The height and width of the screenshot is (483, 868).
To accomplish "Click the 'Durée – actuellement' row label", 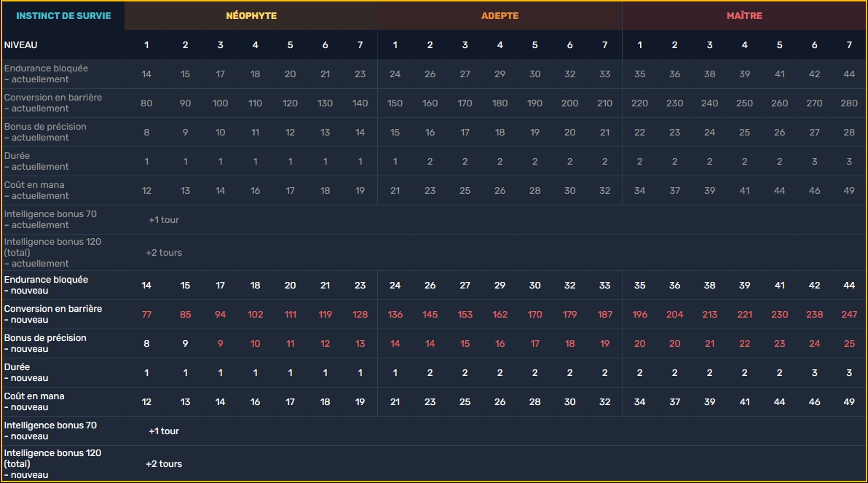I will [36, 161].
